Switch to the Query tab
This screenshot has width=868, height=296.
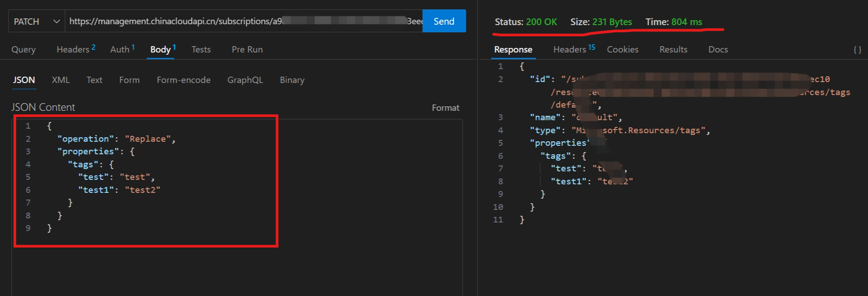coord(23,49)
